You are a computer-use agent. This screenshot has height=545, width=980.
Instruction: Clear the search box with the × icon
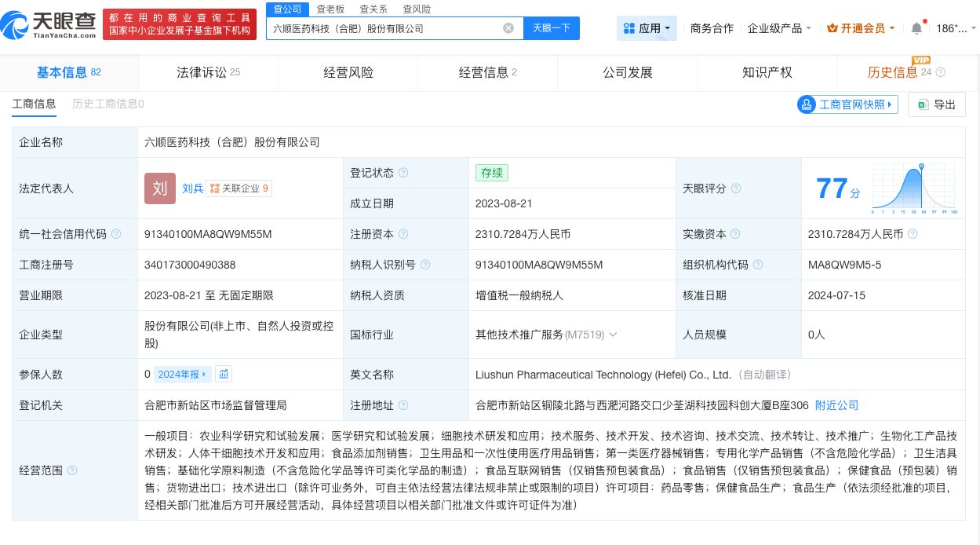pos(508,28)
